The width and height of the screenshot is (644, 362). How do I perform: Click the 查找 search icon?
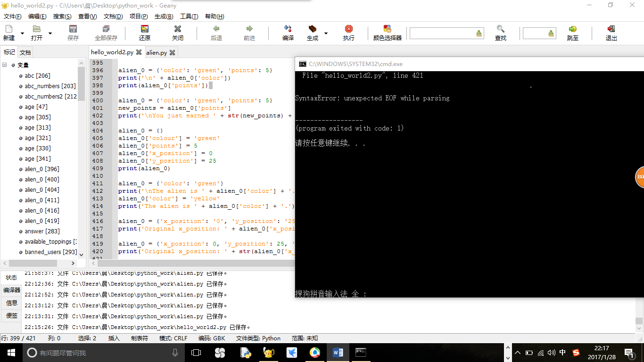point(501,33)
